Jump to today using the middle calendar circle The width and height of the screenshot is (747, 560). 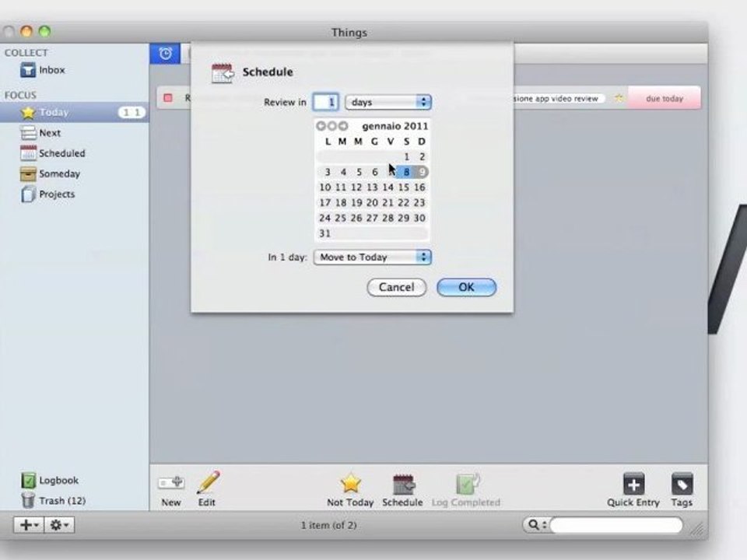pos(332,126)
